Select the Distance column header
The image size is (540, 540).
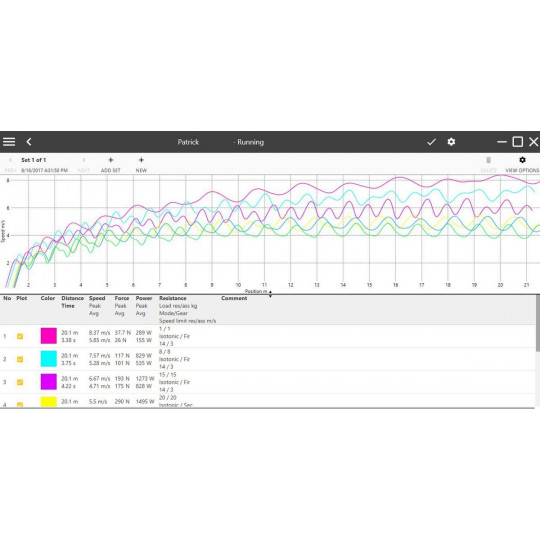pos(72,298)
